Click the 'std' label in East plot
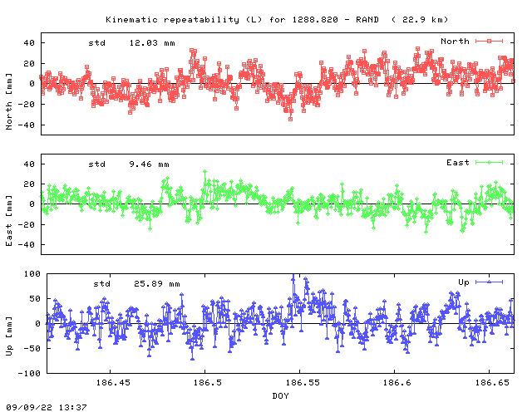 96,164
